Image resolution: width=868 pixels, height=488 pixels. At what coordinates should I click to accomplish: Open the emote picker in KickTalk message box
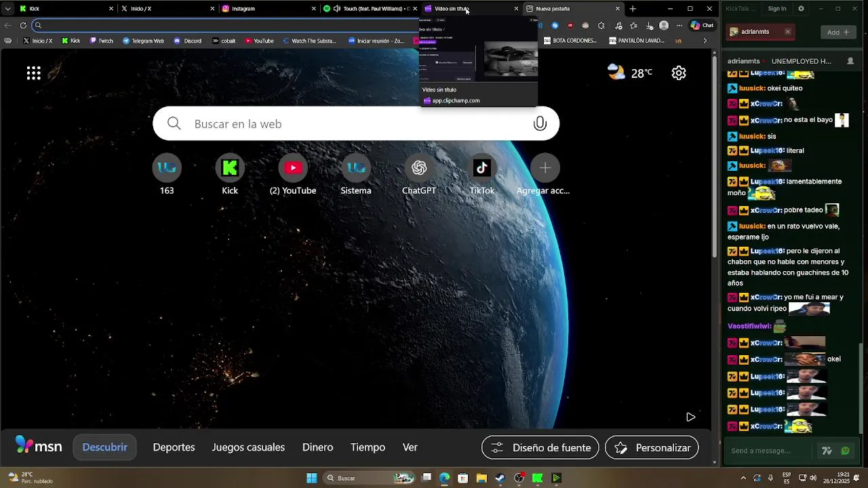pyautogui.click(x=845, y=451)
